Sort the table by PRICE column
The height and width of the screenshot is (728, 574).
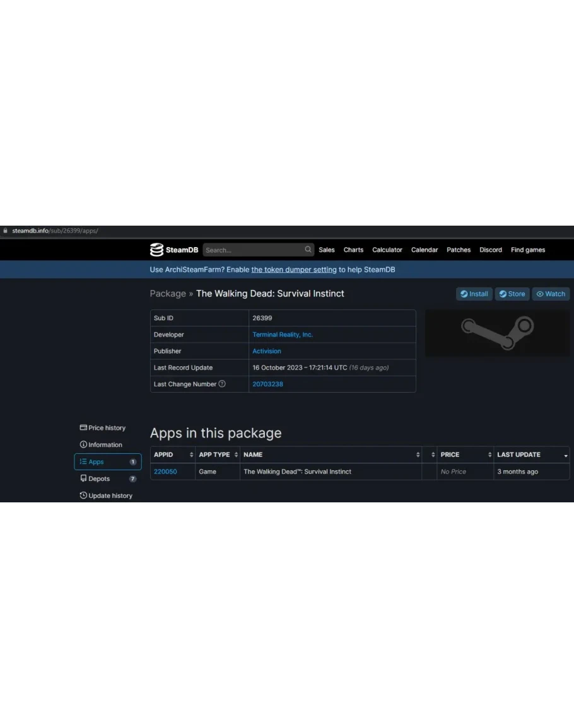[466, 454]
